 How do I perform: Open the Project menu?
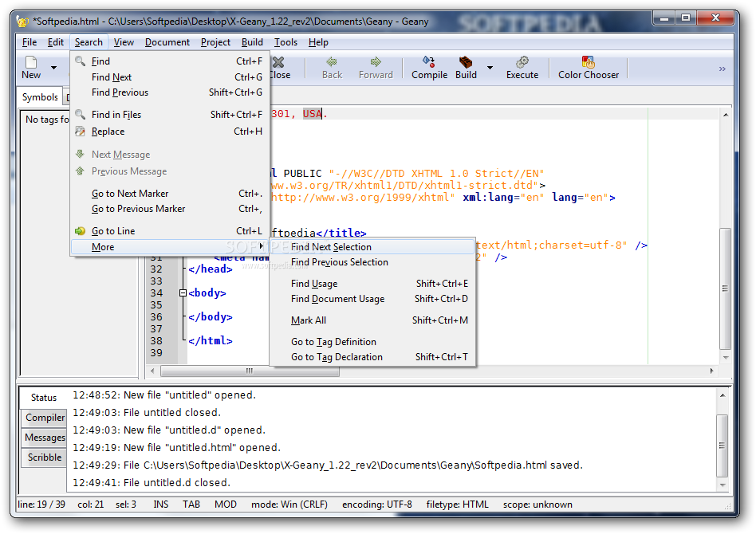click(x=215, y=42)
